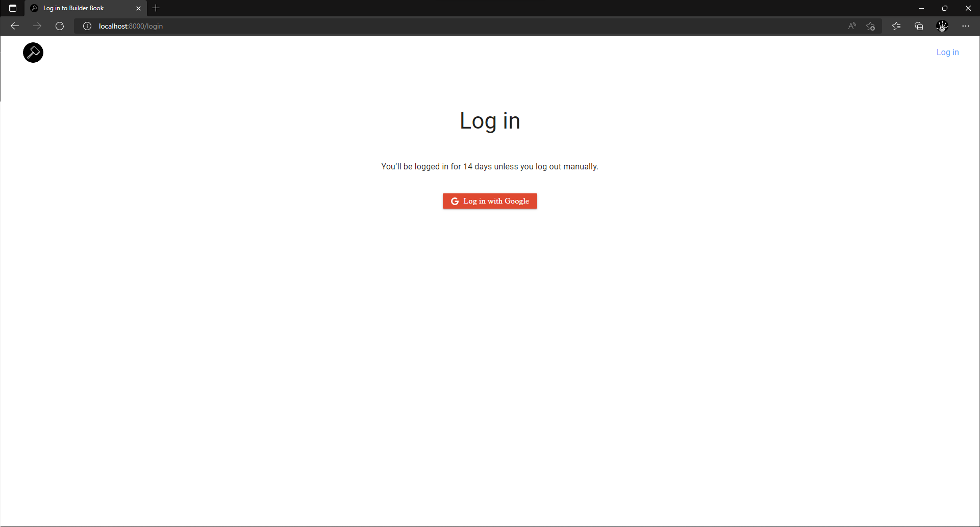The image size is (980, 527).
Task: Restore down the browser window
Action: [945, 8]
